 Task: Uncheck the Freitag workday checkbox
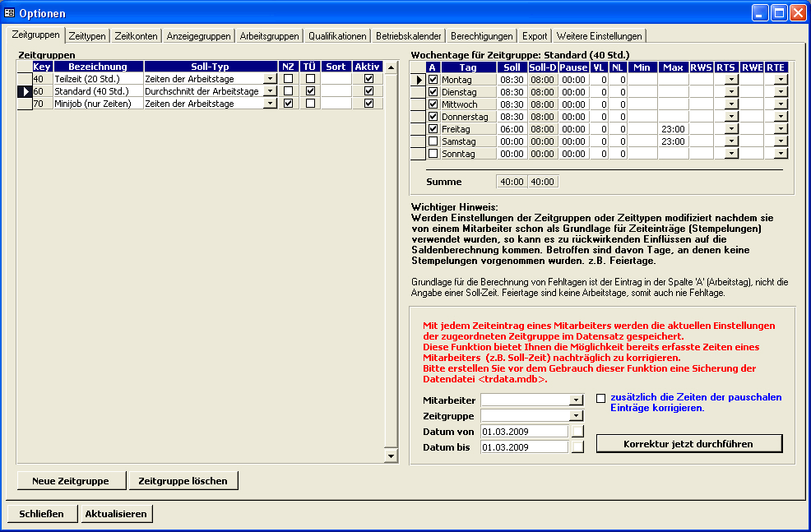[433, 129]
